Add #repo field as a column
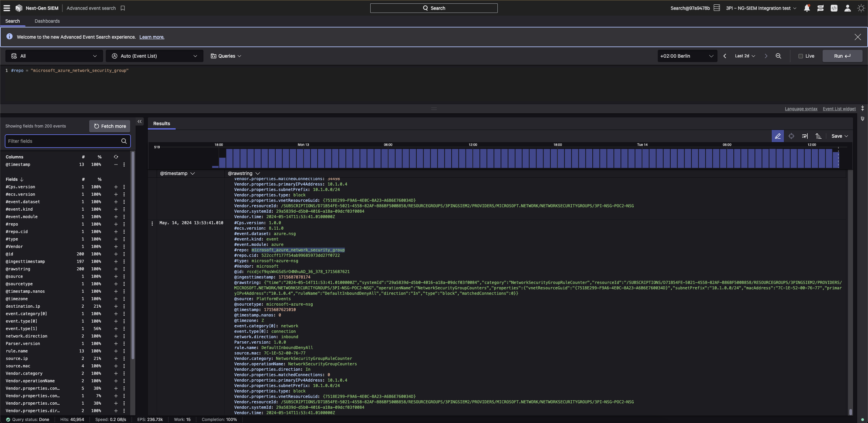Image resolution: width=868 pixels, height=423 pixels. pos(116,224)
